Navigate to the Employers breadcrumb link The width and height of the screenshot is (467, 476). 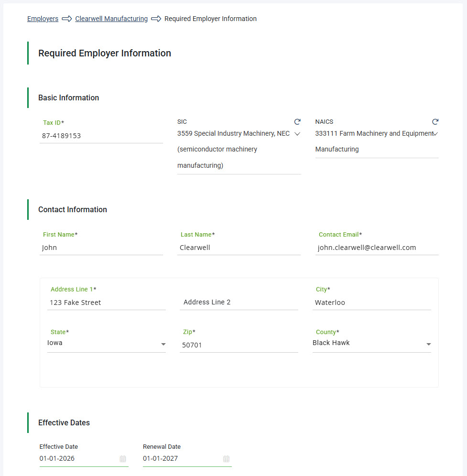pos(43,19)
